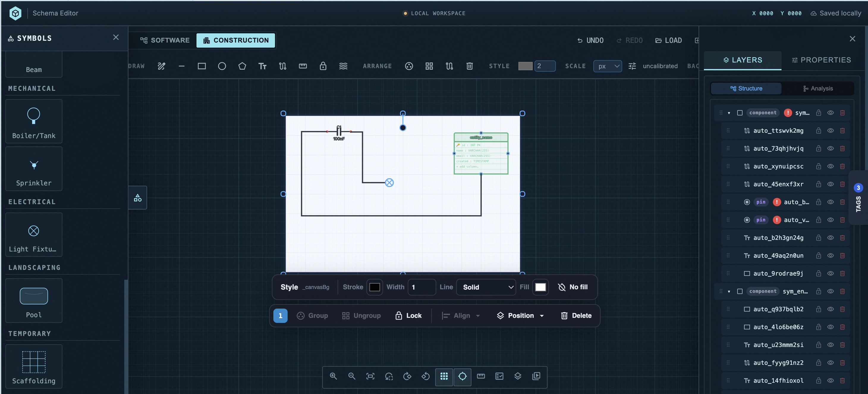
Task: Click the group icon in Arrange toolbar
Action: point(409,66)
